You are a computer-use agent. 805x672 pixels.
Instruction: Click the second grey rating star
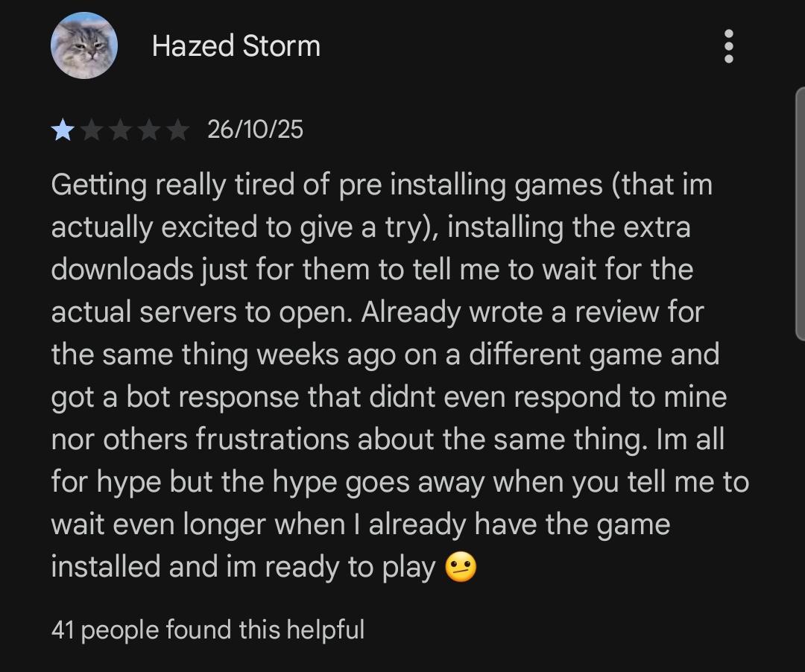(92, 130)
